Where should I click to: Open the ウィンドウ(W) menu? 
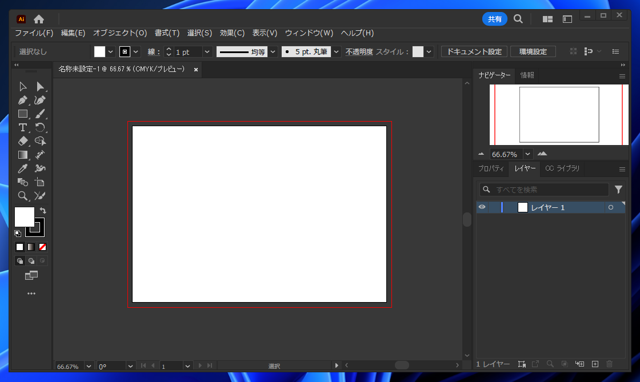point(309,33)
